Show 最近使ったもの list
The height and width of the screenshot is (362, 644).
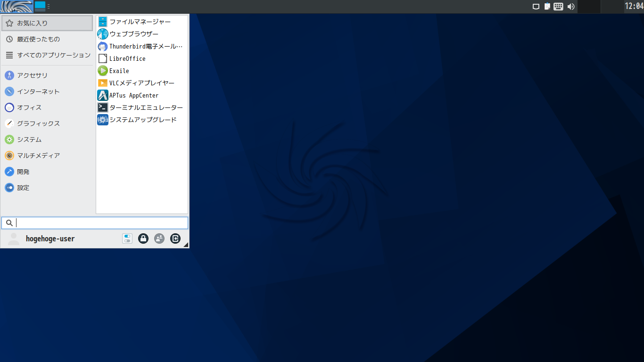pos(47,39)
